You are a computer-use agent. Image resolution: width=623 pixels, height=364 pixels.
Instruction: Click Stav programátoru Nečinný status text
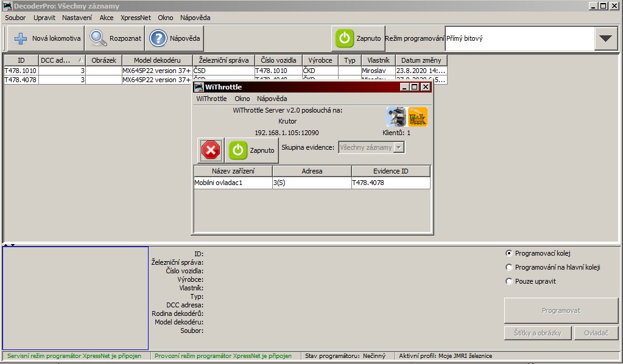click(x=345, y=355)
